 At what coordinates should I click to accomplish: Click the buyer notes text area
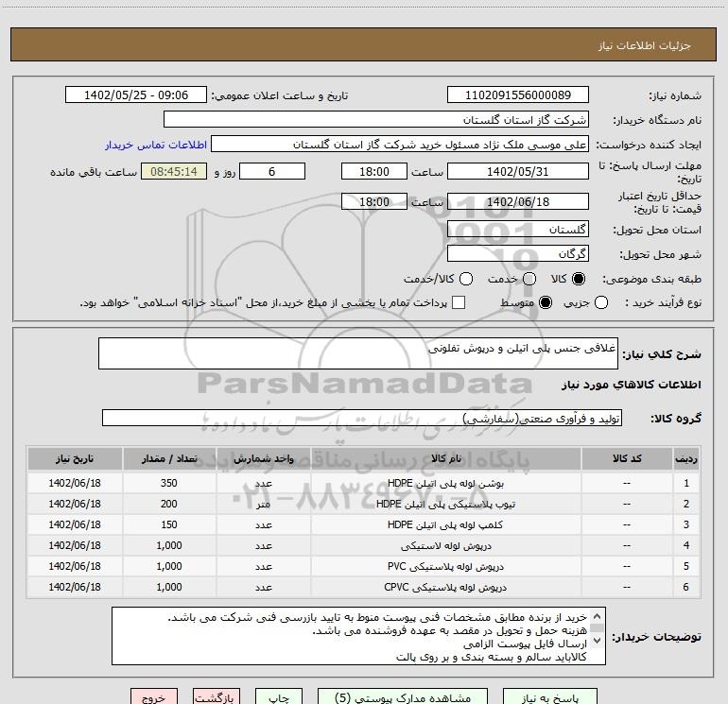(x=358, y=636)
